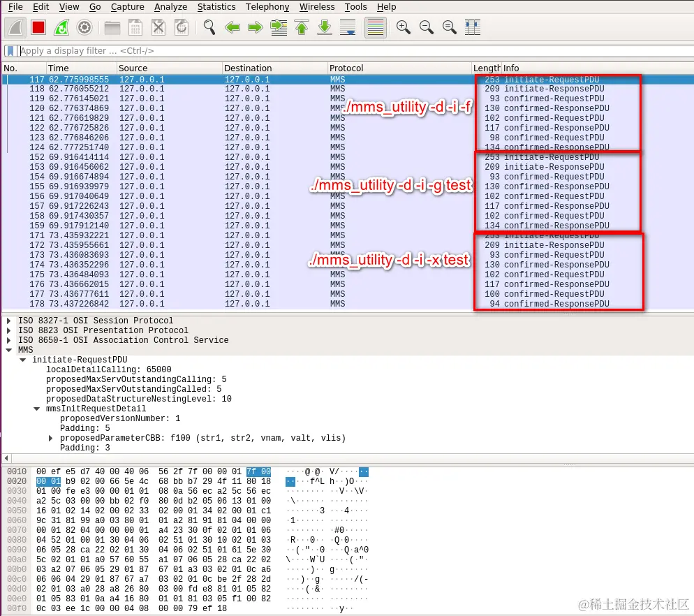694x616 pixels.
Task: Select packet number 171 row
Action: tap(348, 235)
